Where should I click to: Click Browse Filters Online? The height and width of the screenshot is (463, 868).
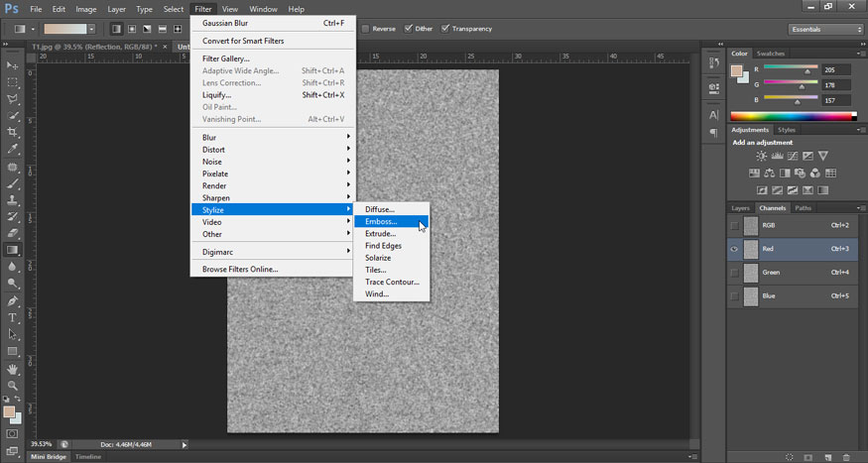(240, 269)
